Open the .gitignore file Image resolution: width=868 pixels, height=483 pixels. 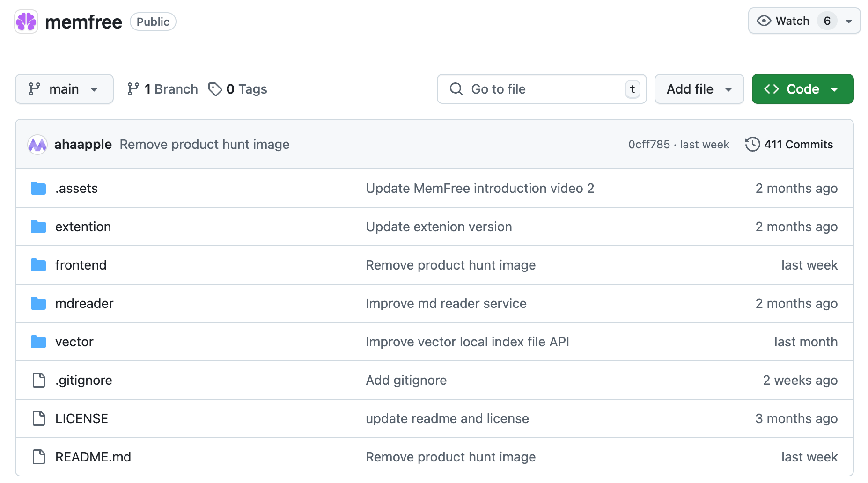tap(83, 380)
